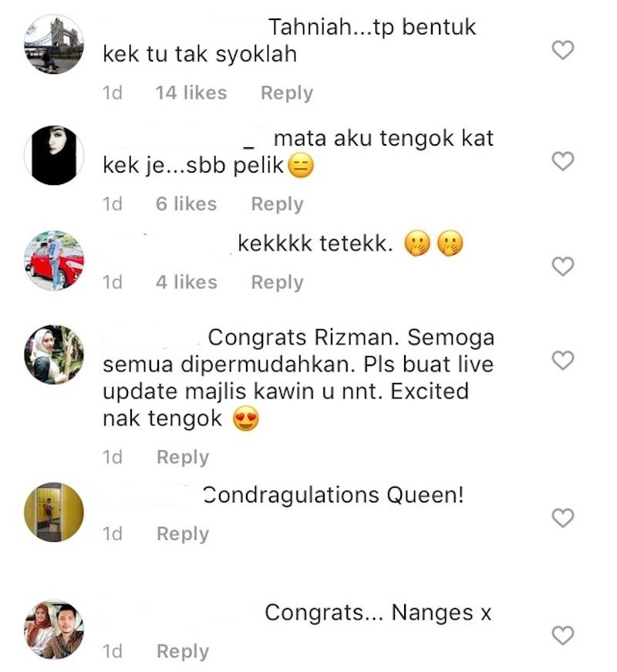The image size is (617, 672).
Task: Open the yellow lockers avatar profile
Action: pos(53,512)
